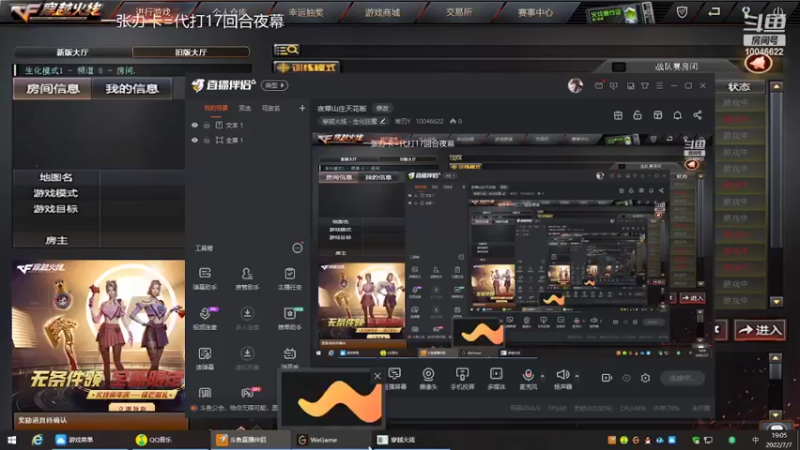The image size is (800, 450).
Task: Click the shield icon in CrossFire top bar
Action: [x=682, y=12]
